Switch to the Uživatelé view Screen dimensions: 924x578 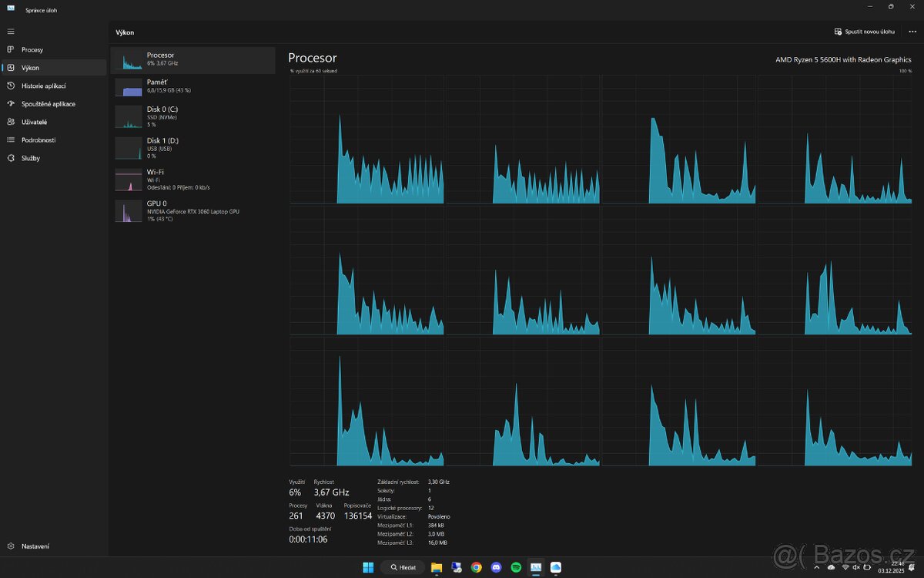pyautogui.click(x=34, y=122)
